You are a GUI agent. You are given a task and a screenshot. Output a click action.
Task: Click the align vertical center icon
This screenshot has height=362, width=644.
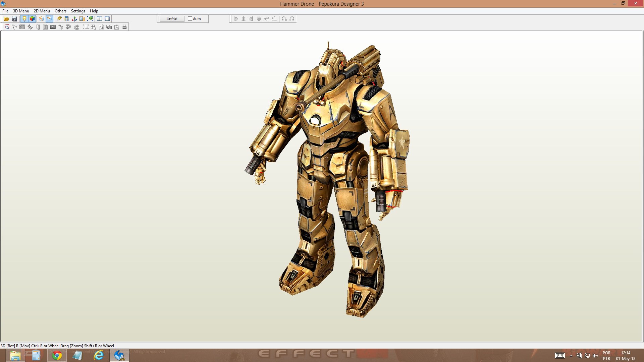[267, 19]
